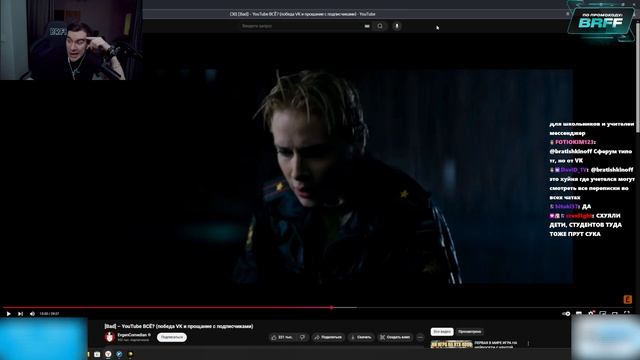
Task: Click the Создать клип button
Action: click(395, 337)
